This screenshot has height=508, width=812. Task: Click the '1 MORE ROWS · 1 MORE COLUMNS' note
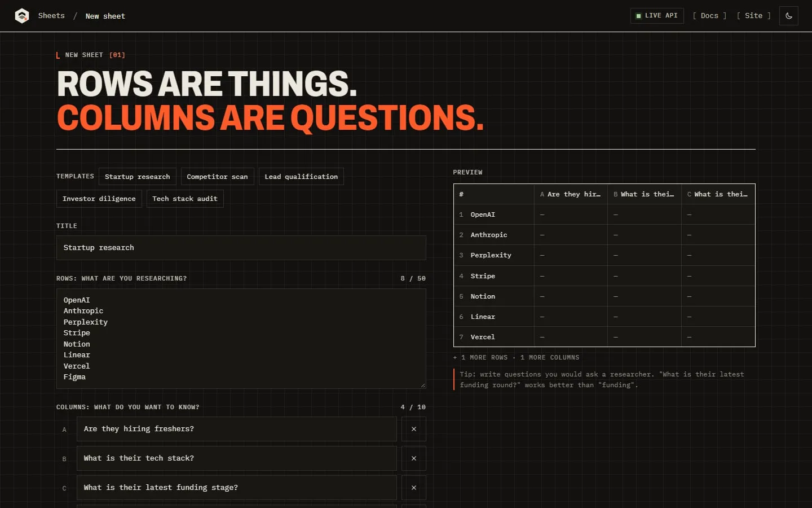click(516, 357)
